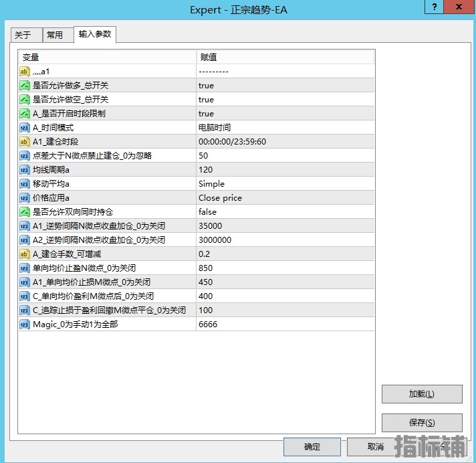Click the string icon beside A1_建仓时段
Screen dimensions: 476x463
[x=25, y=142]
